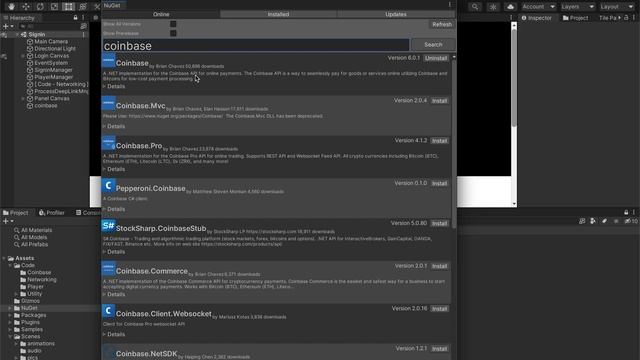This screenshot has height=360, width=640.
Task: Open the Profiler tab in bottom panel
Action: tap(52, 213)
